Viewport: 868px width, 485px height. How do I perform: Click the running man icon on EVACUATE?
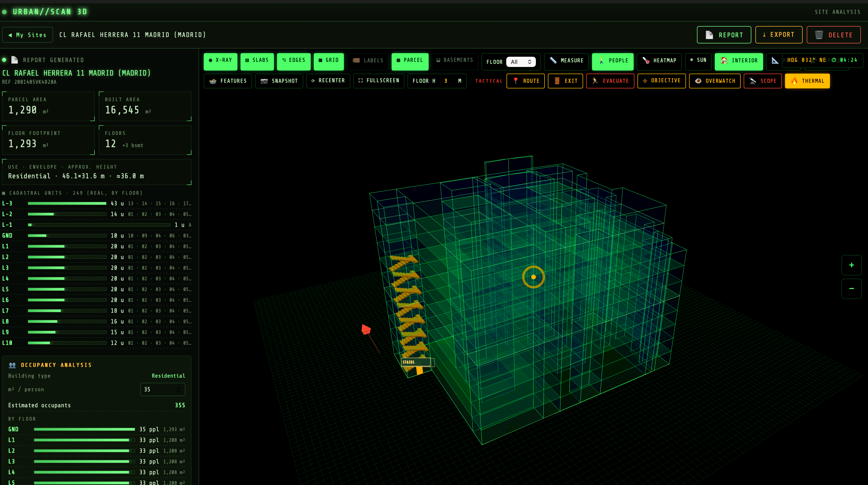pos(595,81)
